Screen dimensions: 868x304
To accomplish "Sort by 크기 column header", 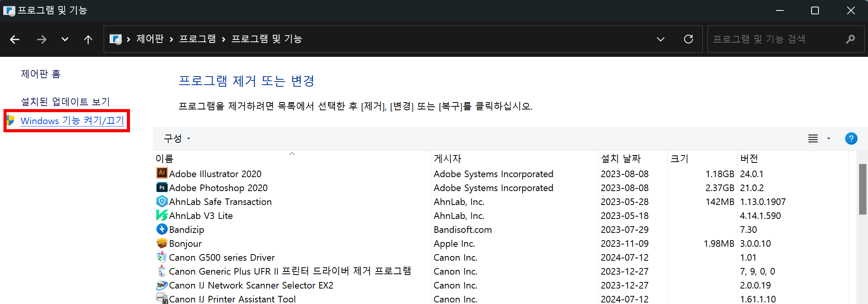I will [702, 159].
